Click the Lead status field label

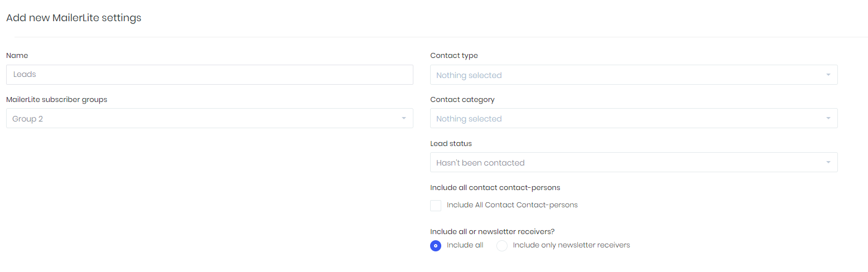451,144
